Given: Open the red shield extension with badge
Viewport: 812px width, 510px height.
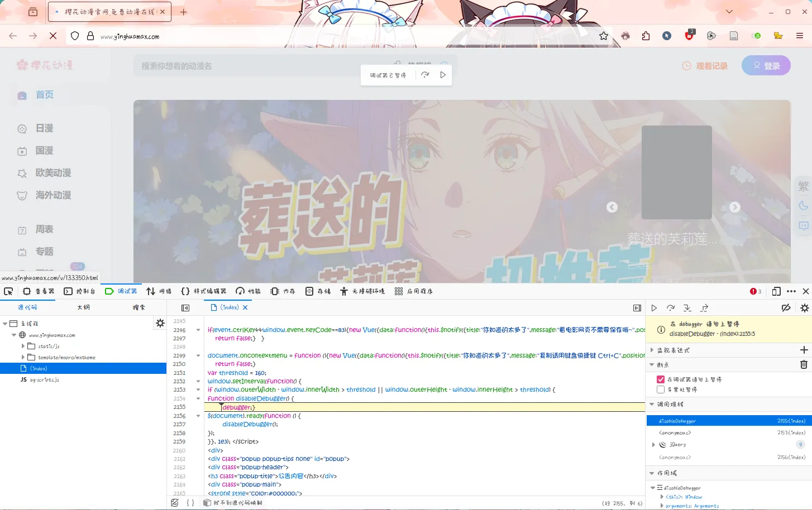Looking at the screenshot, I should click(x=690, y=35).
